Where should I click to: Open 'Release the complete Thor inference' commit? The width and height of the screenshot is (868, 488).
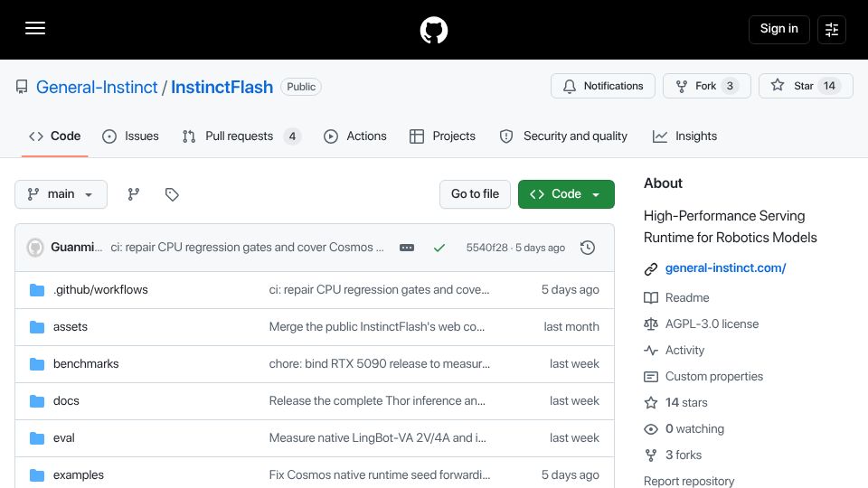click(x=377, y=401)
